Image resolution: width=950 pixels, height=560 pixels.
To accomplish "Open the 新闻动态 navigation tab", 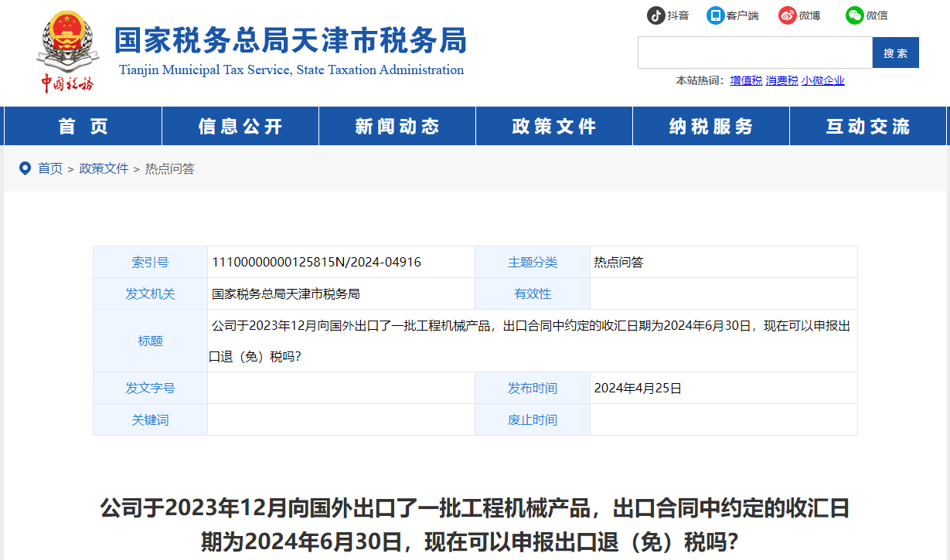I will click(x=397, y=126).
